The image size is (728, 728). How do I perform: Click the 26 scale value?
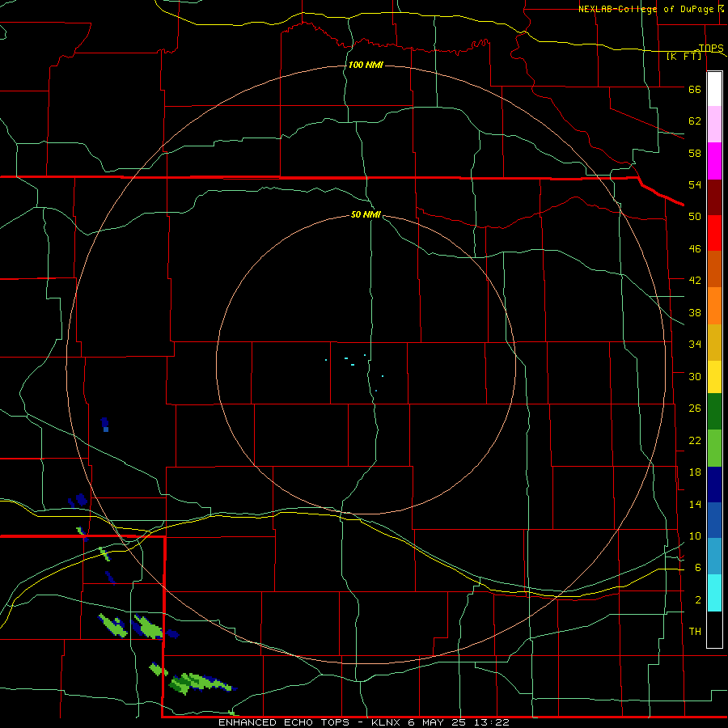pos(695,408)
